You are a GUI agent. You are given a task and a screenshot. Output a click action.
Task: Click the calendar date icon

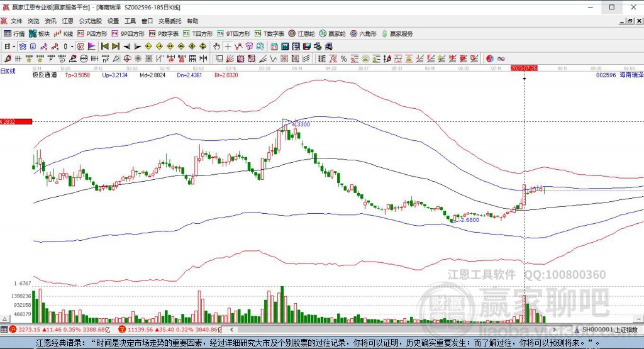(274, 47)
